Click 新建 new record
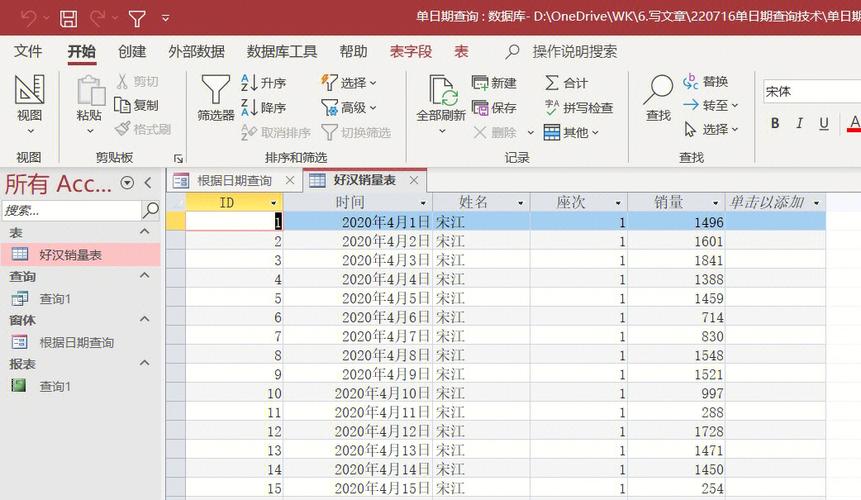861x500 pixels. 494,83
